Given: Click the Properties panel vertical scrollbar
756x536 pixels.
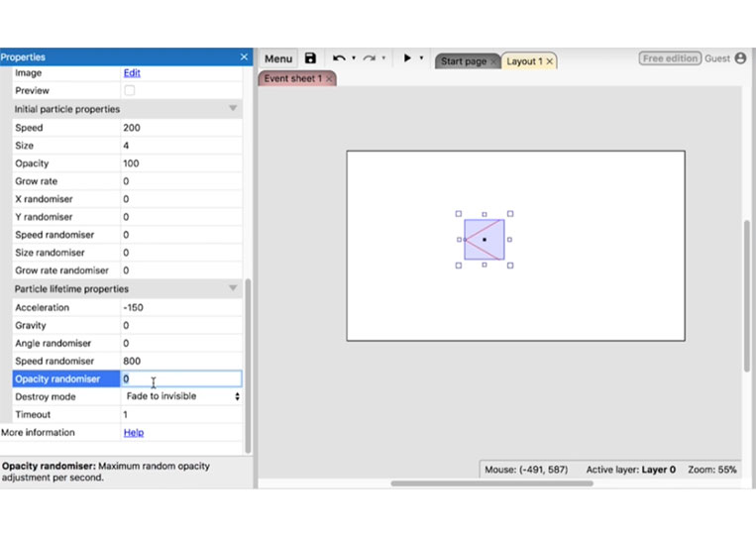Looking at the screenshot, I should coord(248,366).
